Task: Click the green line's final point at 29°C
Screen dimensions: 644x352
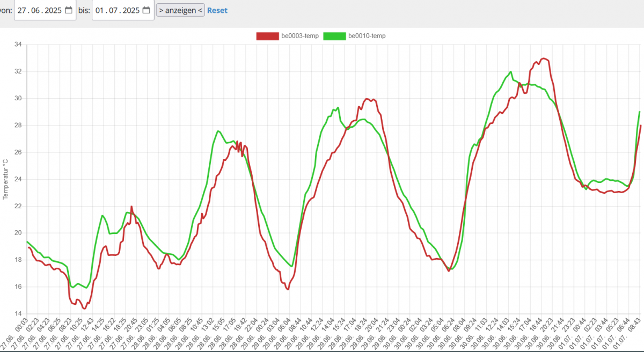Action: 640,112
